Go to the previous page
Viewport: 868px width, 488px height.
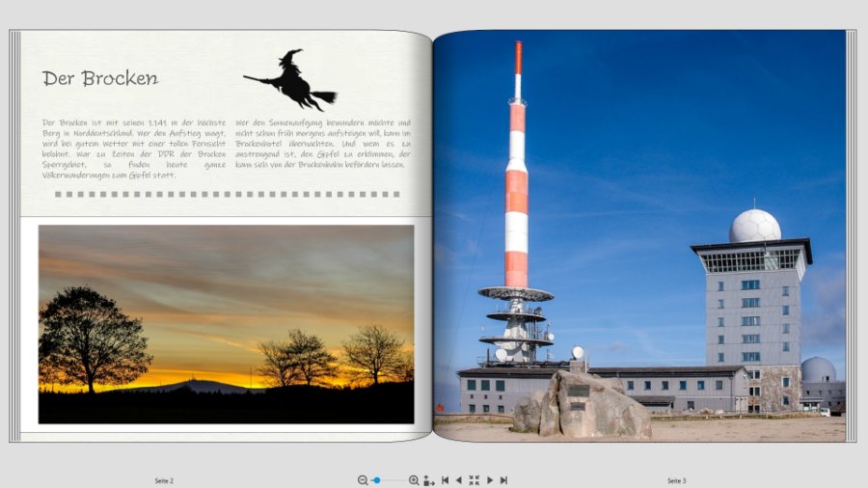click(458, 480)
